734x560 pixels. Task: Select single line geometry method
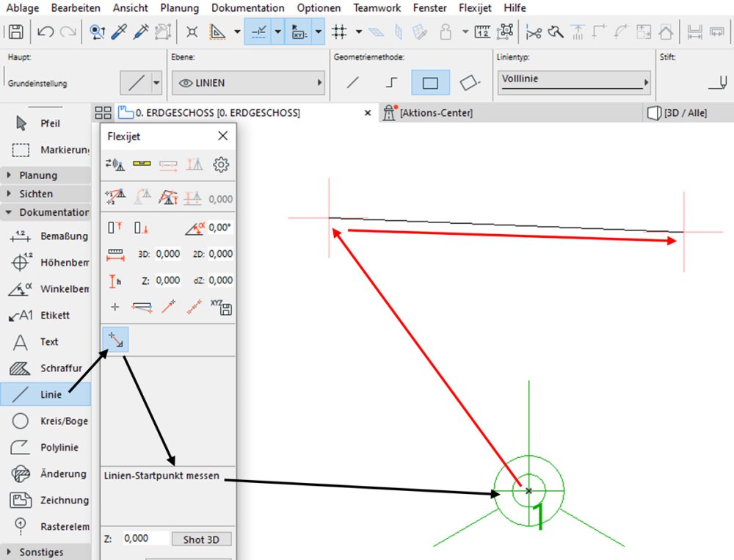pos(353,83)
